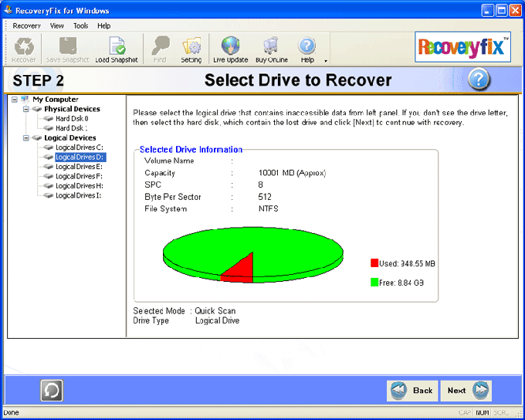Click the Volume Name label
The height and width of the screenshot is (420, 525).
(x=169, y=161)
